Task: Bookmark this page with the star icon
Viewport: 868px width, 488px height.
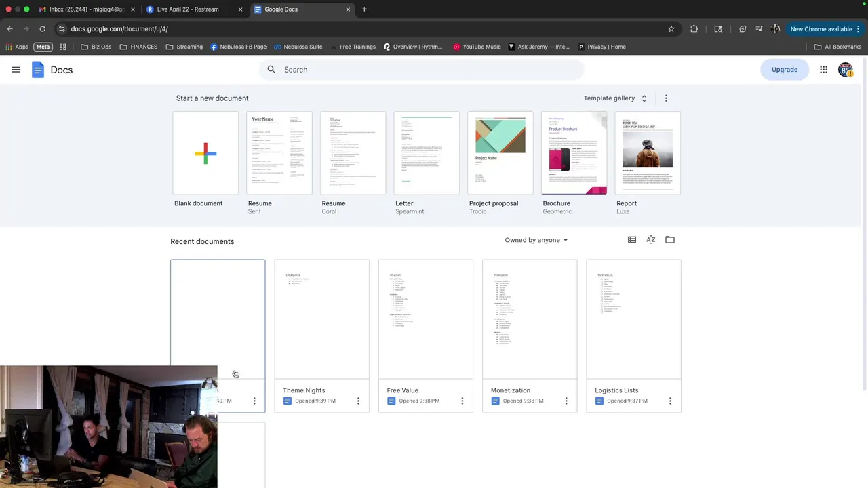Action: (x=671, y=29)
